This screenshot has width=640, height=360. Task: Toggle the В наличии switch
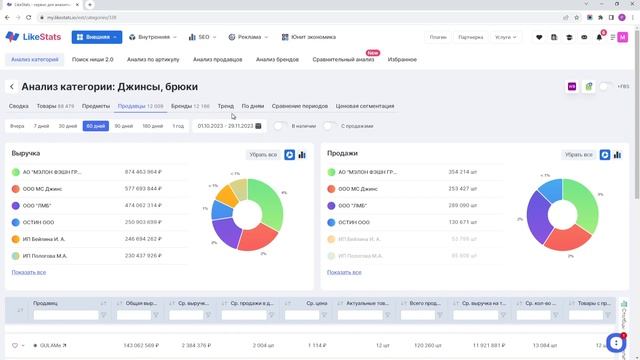pos(279,126)
